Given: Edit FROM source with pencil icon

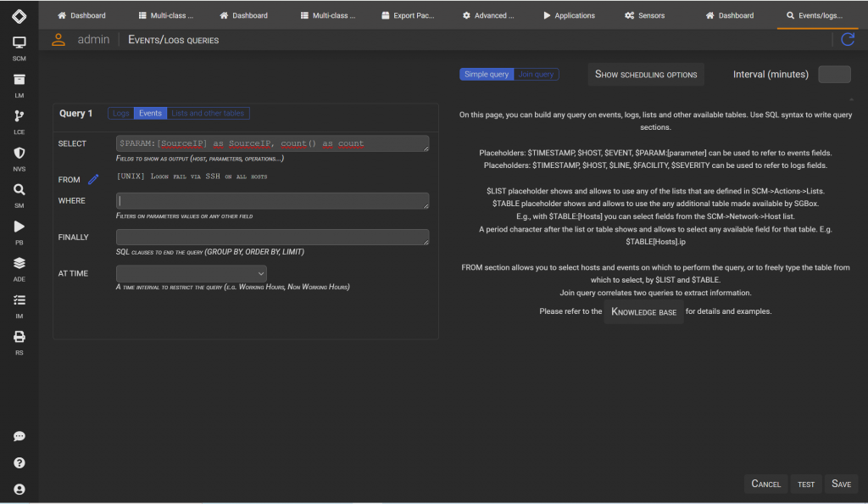Looking at the screenshot, I should [93, 179].
